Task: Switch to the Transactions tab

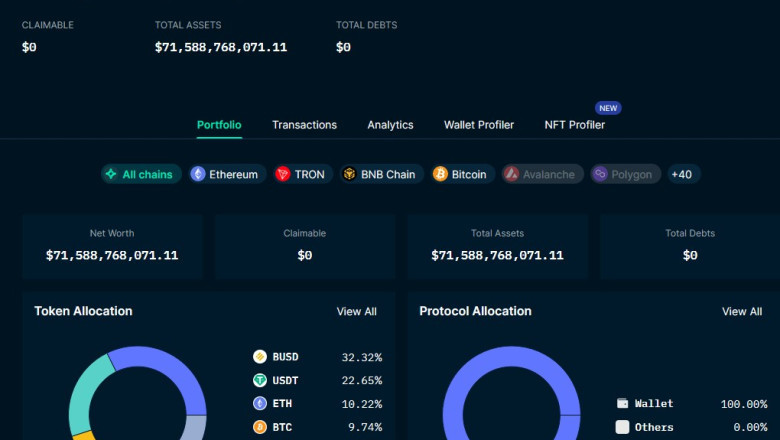Action: coord(304,125)
